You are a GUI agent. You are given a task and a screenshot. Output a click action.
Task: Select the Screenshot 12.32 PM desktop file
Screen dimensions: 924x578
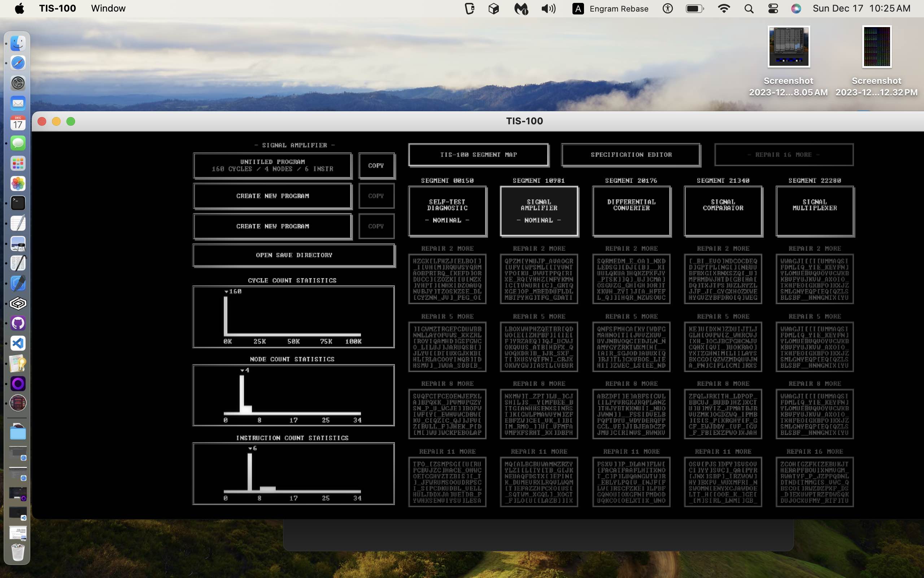[x=876, y=61]
